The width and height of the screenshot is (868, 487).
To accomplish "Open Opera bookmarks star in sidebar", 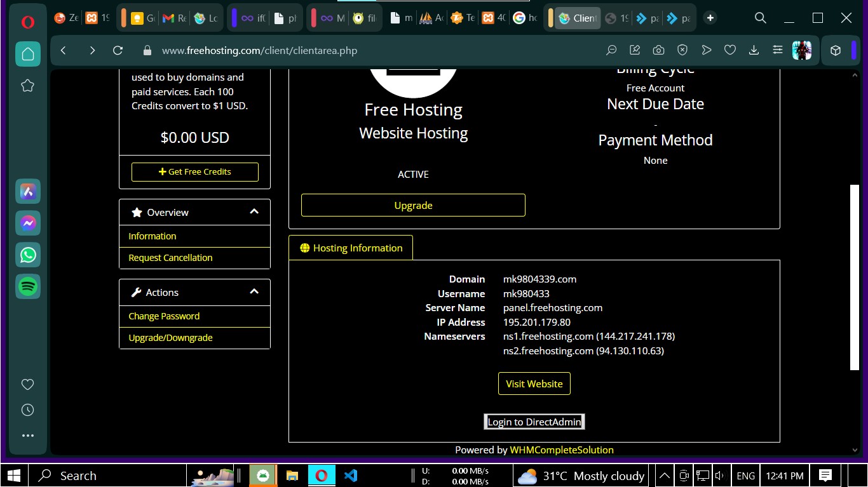I will click(27, 86).
